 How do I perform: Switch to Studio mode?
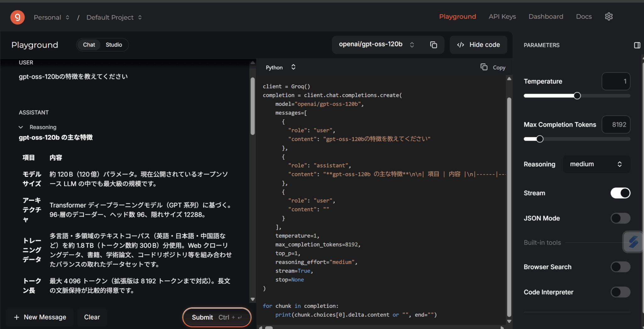(114, 45)
